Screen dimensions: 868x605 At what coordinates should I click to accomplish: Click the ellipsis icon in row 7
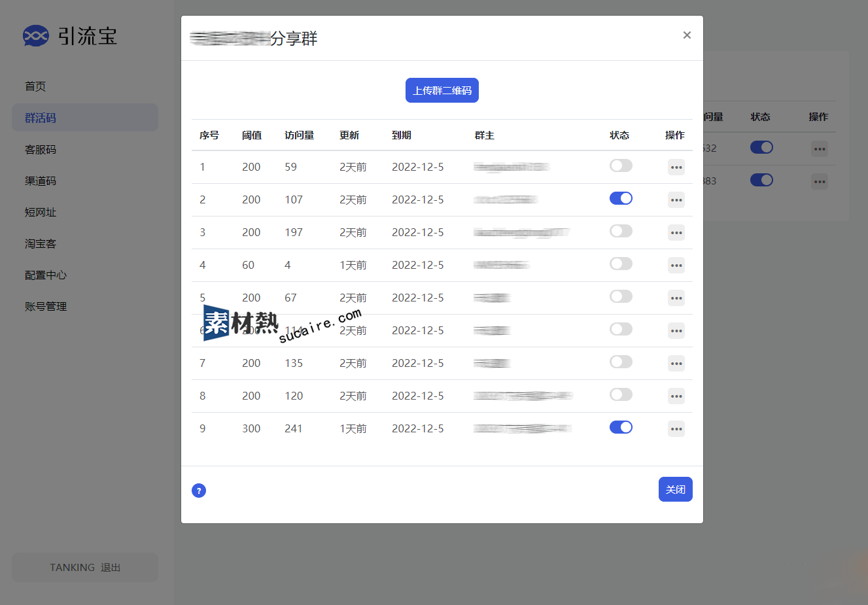click(676, 364)
